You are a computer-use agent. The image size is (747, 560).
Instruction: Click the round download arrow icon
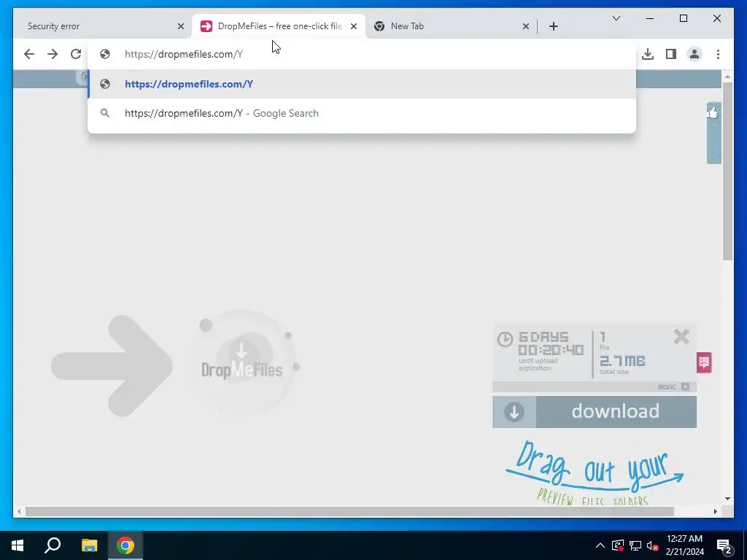514,412
